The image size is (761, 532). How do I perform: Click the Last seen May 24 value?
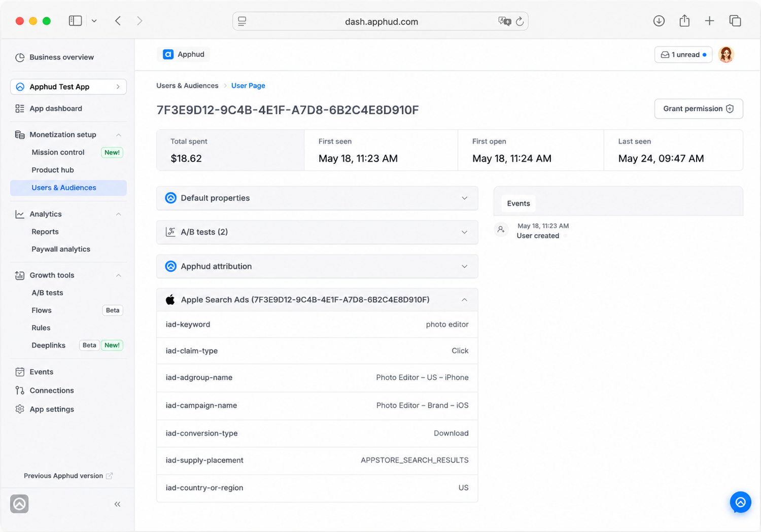pos(661,158)
